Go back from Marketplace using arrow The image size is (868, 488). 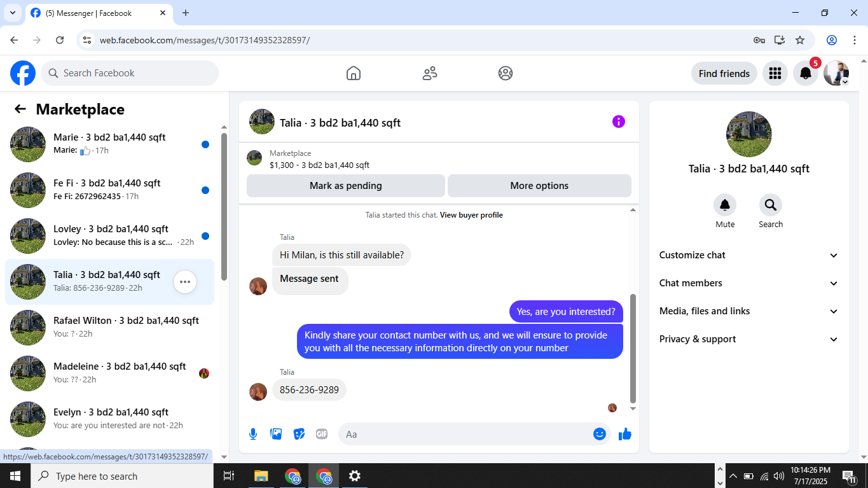tap(20, 109)
